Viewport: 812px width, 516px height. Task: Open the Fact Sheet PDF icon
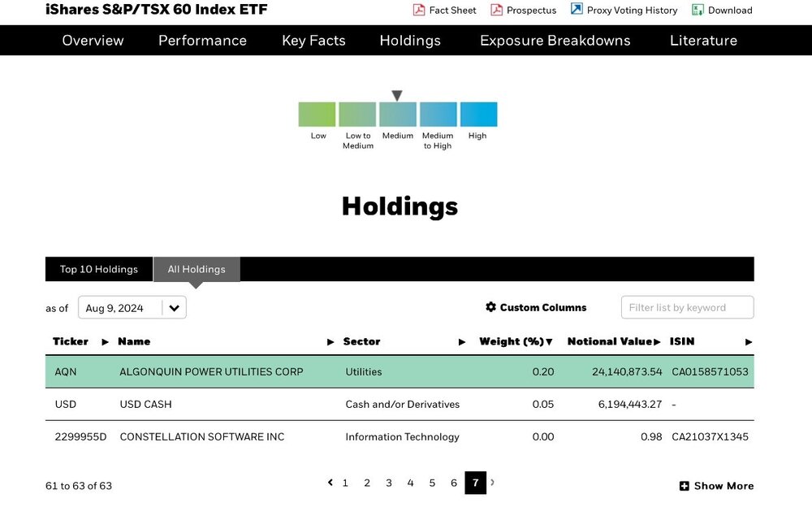pos(418,10)
